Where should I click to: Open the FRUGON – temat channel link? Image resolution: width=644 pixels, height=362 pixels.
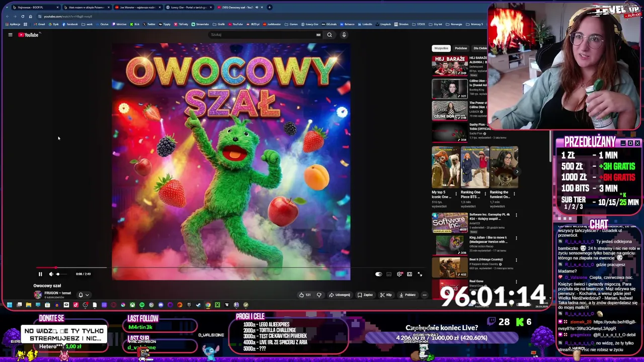click(58, 293)
